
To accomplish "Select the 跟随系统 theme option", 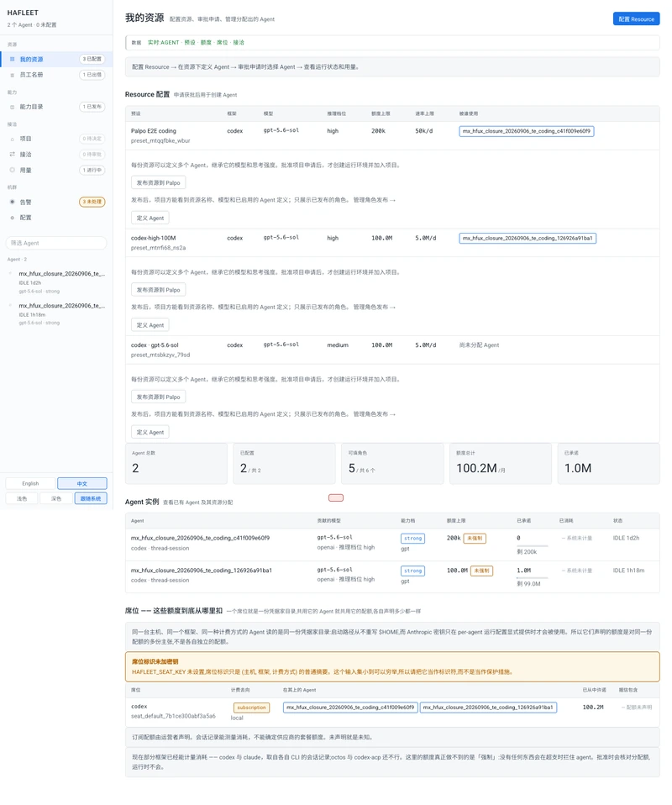I will point(91,498).
